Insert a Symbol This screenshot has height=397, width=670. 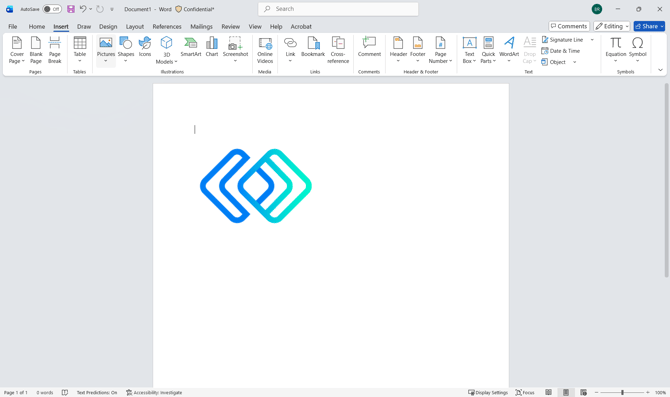(x=638, y=50)
